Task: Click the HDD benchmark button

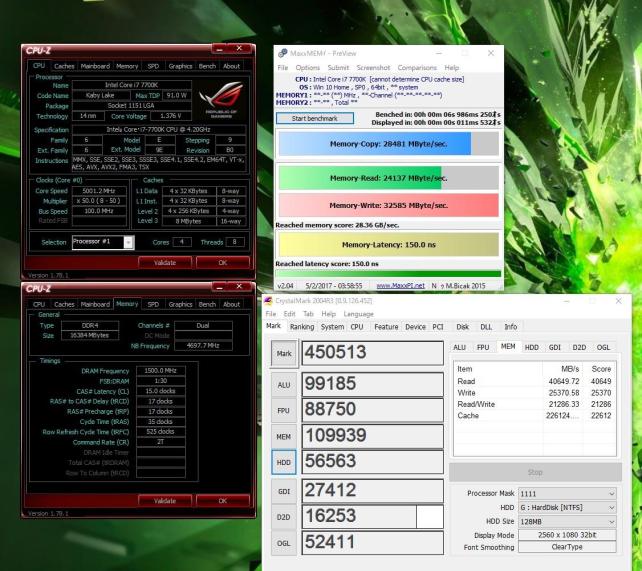Action: tap(284, 463)
